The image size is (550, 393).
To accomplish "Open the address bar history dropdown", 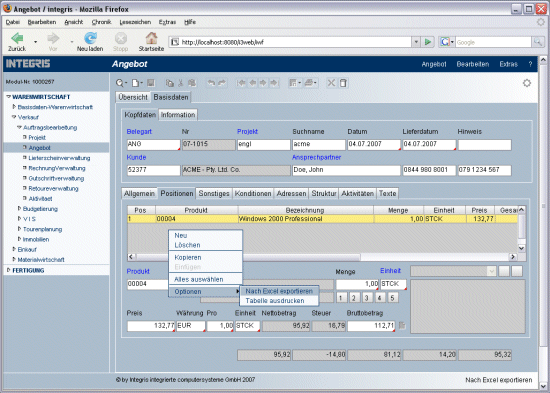I will click(x=416, y=42).
